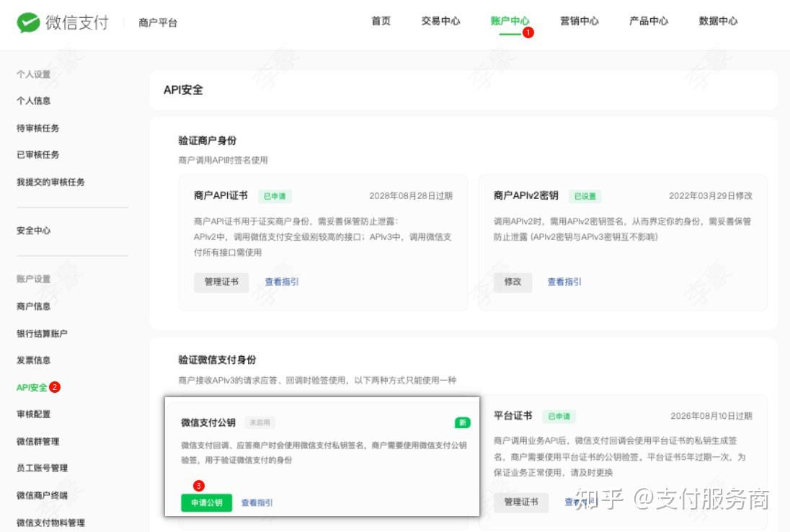Open 员工账号管理 in the sidebar
790x532 pixels.
tap(42, 468)
